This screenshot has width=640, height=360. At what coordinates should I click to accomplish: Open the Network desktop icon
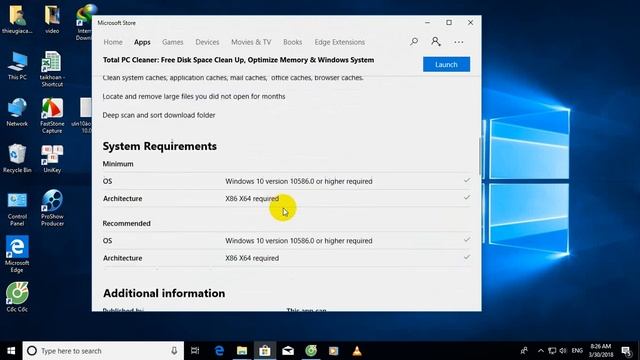tap(17, 112)
